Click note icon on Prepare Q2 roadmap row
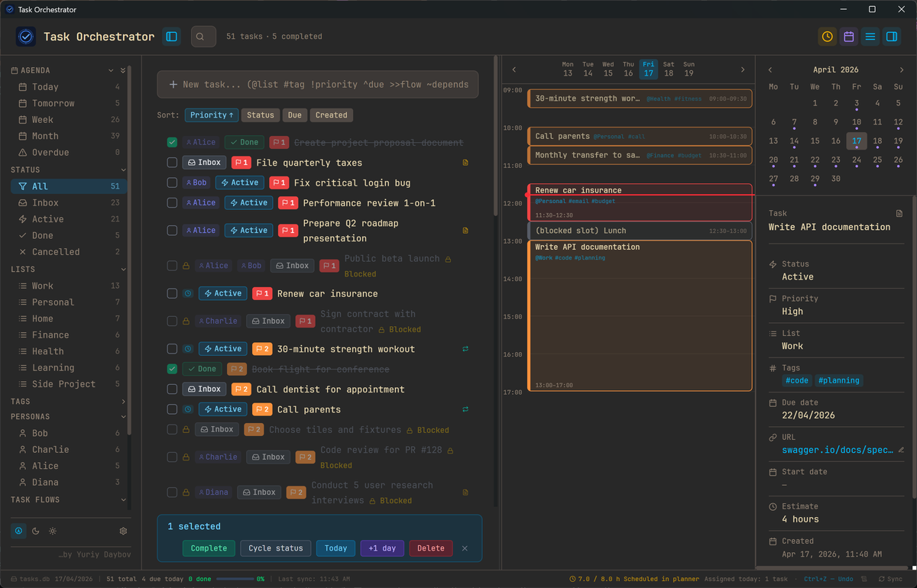This screenshot has width=917, height=588. click(x=465, y=231)
